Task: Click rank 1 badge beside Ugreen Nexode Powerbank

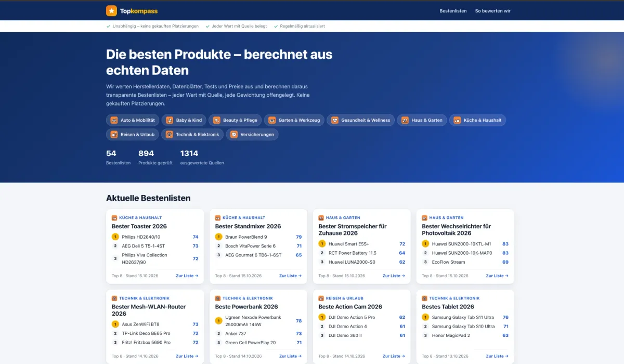Action: pos(218,320)
